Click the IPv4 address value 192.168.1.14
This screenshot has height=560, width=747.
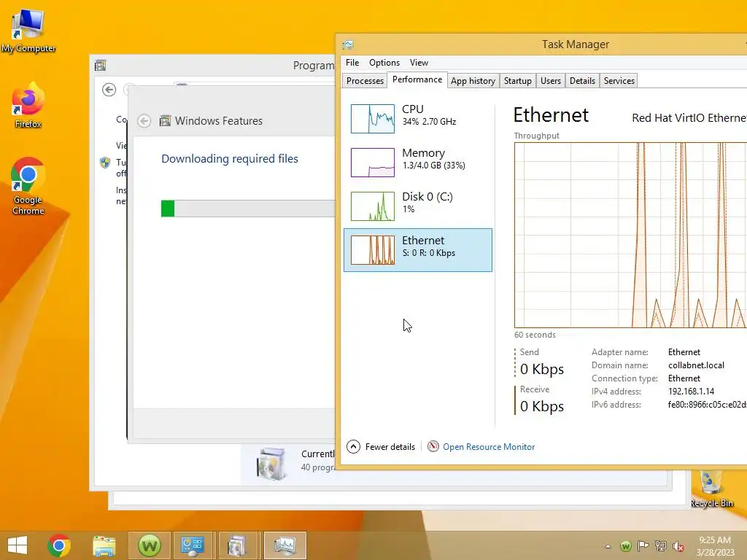coord(692,392)
